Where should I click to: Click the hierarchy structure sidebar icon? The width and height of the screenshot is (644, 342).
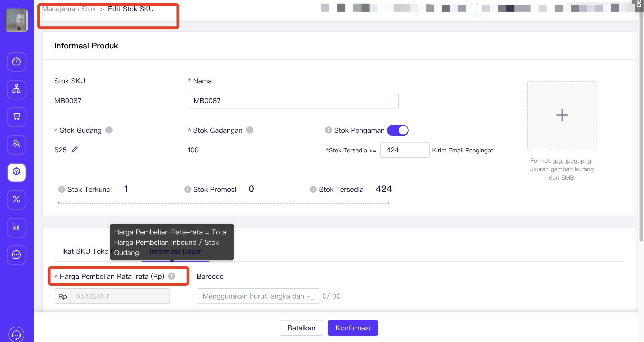pyautogui.click(x=17, y=89)
